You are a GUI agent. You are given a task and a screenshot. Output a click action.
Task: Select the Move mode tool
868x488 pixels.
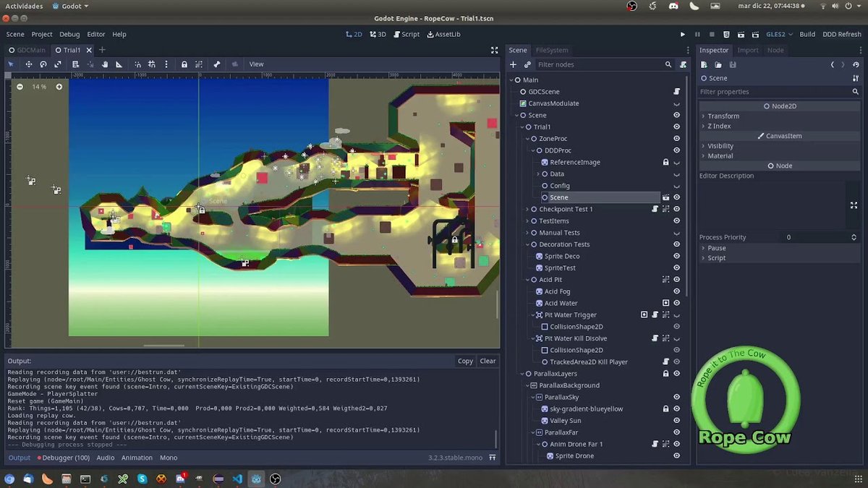click(x=29, y=64)
